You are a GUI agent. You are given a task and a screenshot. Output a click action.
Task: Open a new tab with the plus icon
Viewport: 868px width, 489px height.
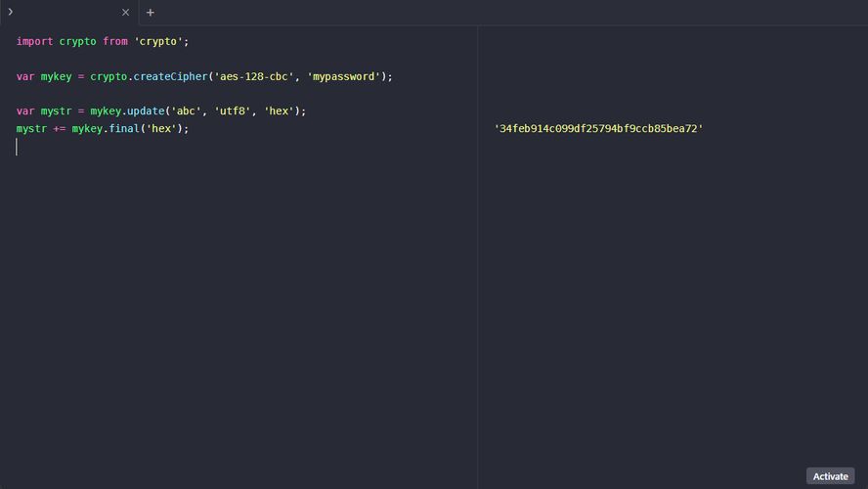point(150,12)
